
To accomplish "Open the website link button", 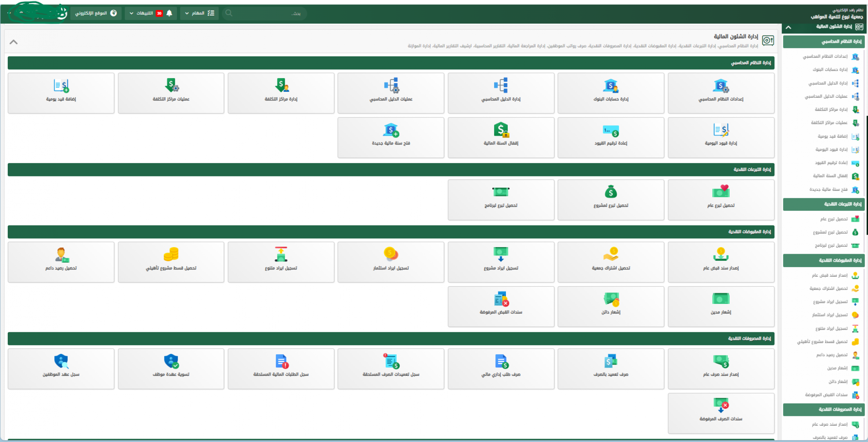I will point(96,13).
